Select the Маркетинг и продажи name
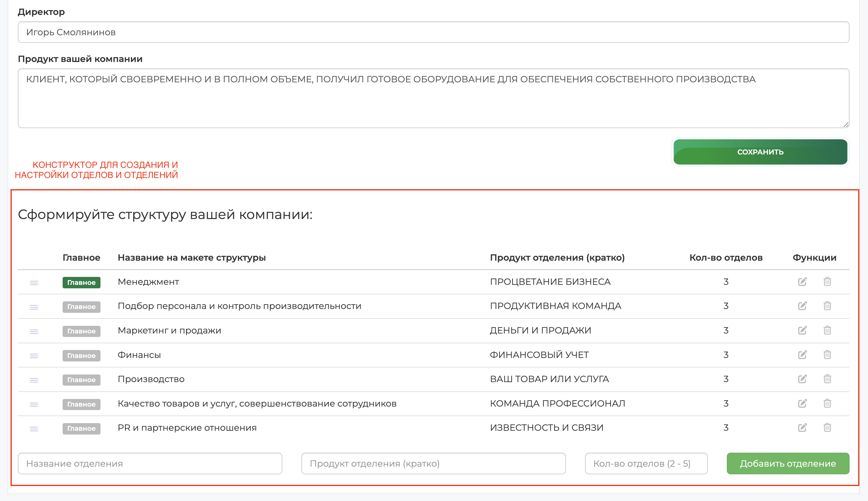The image size is (868, 501). (169, 330)
